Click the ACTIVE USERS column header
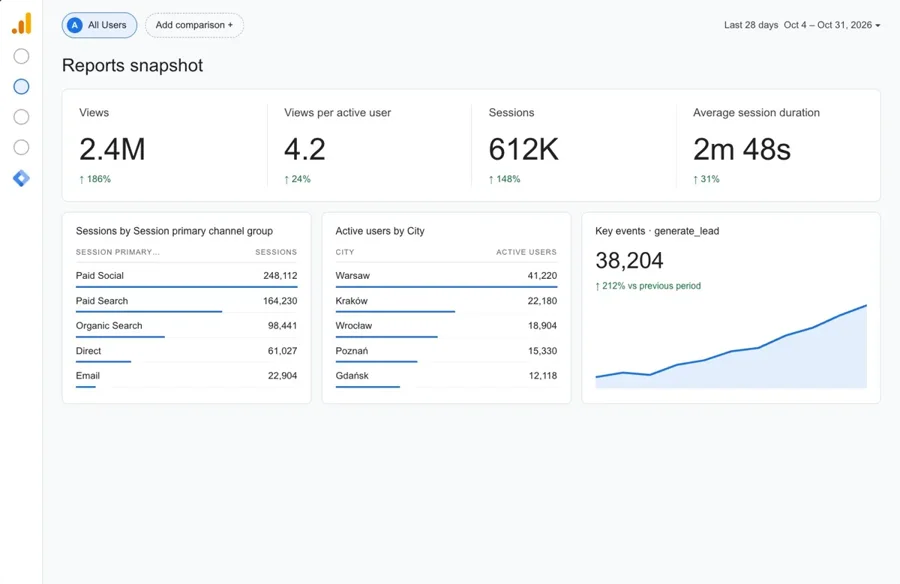Image resolution: width=900 pixels, height=584 pixels. pyautogui.click(x=526, y=252)
